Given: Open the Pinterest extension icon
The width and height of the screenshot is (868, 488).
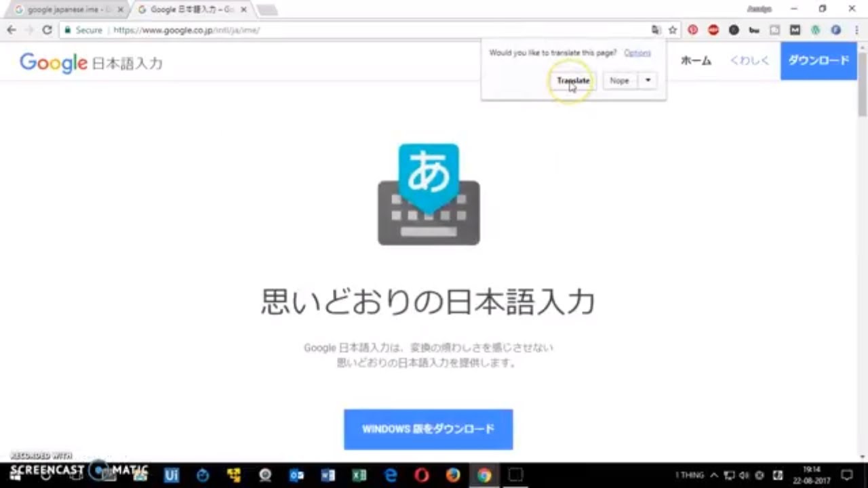Looking at the screenshot, I should pos(693,30).
